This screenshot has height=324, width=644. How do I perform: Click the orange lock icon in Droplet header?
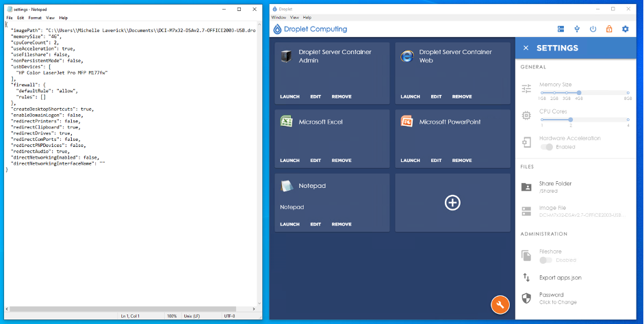[609, 29]
